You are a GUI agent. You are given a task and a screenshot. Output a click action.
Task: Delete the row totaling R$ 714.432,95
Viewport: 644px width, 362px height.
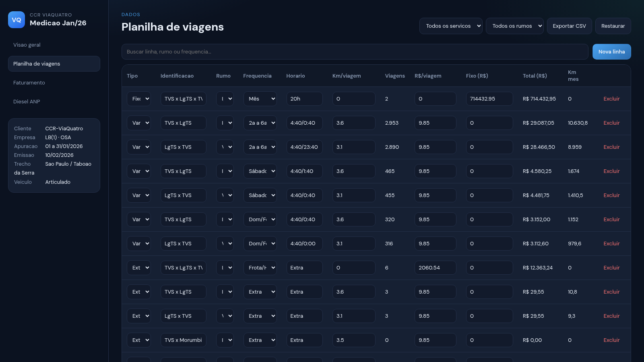(611, 99)
